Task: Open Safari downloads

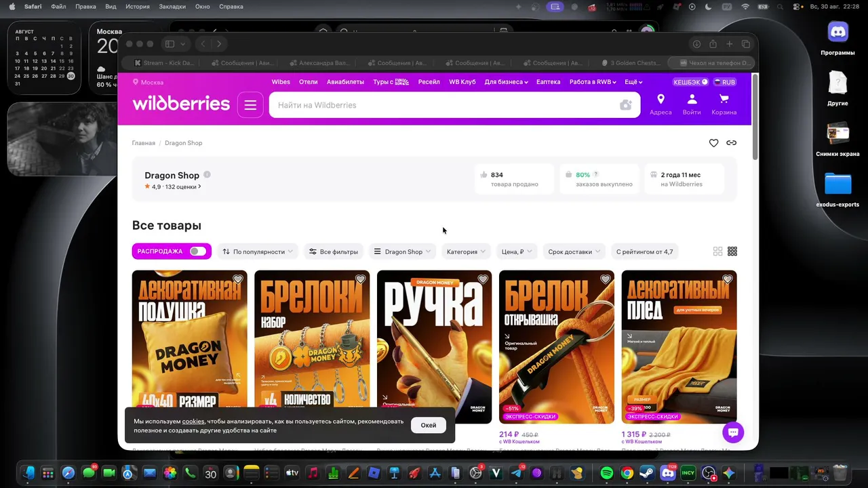Action: (696, 44)
